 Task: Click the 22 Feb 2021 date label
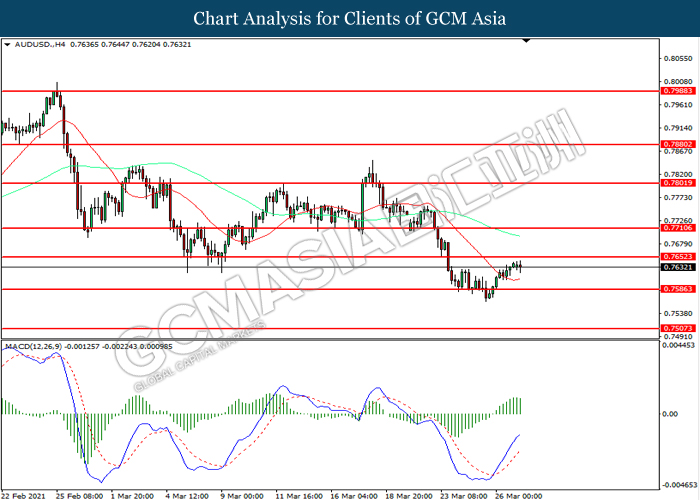click(23, 496)
